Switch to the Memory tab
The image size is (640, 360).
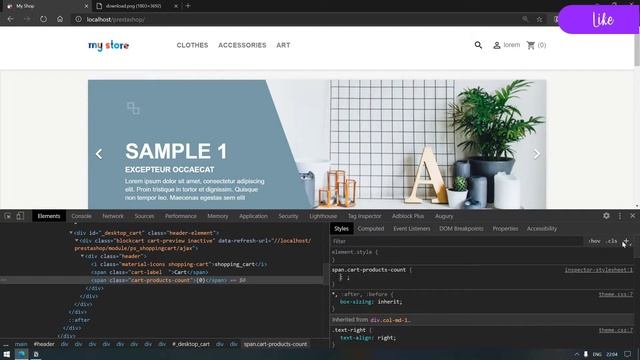tap(218, 216)
